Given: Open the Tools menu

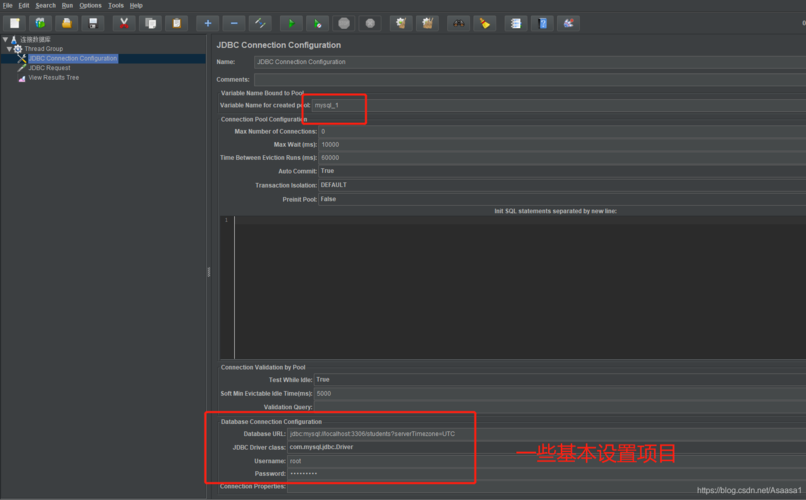Looking at the screenshot, I should (116, 6).
